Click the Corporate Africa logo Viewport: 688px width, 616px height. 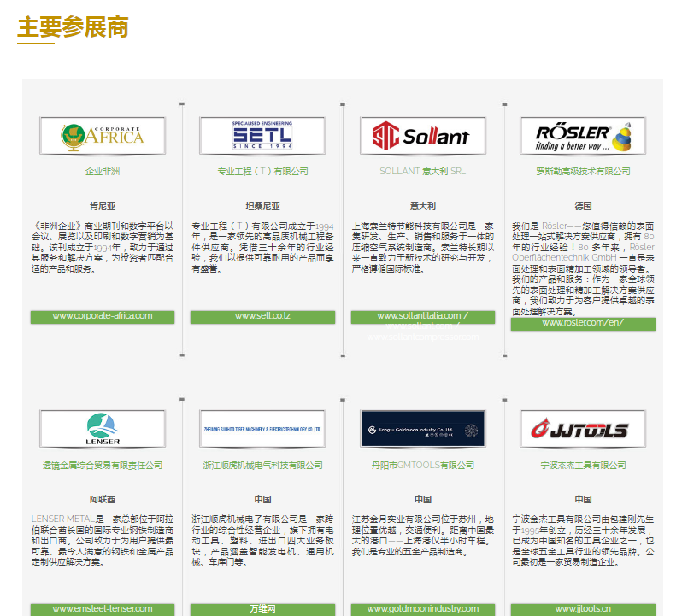pyautogui.click(x=103, y=136)
